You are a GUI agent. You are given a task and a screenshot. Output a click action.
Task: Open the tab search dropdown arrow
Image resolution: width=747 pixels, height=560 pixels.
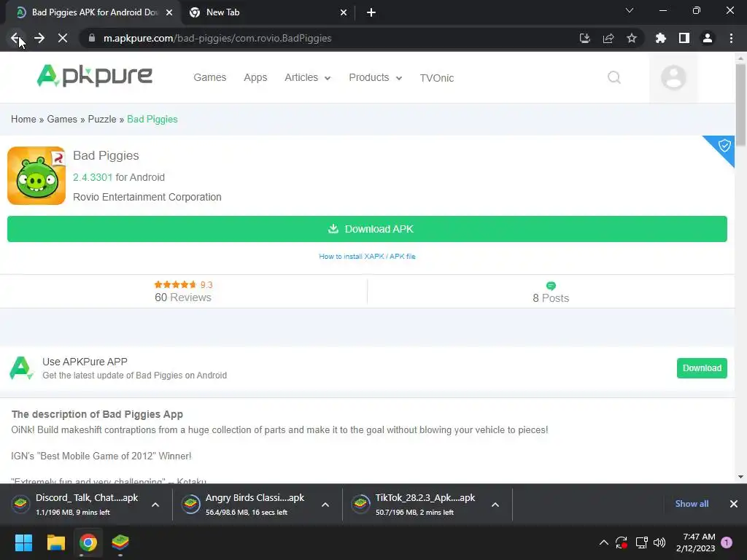pyautogui.click(x=630, y=10)
